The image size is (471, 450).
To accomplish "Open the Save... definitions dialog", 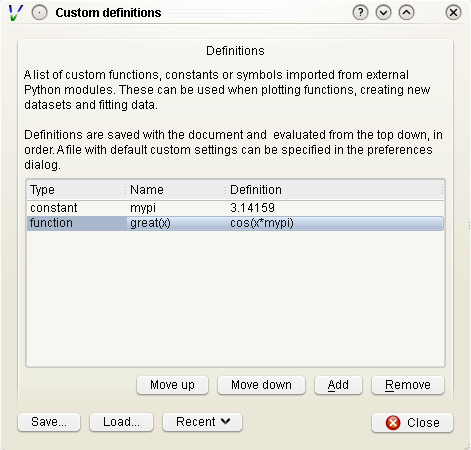I will tap(49, 422).
